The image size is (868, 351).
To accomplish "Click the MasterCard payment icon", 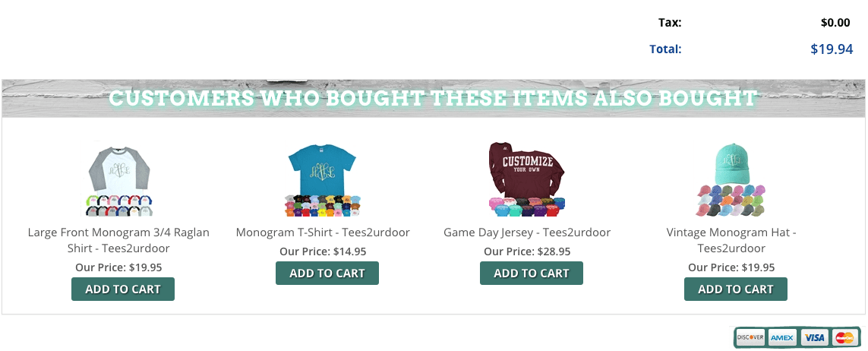I will coord(844,337).
